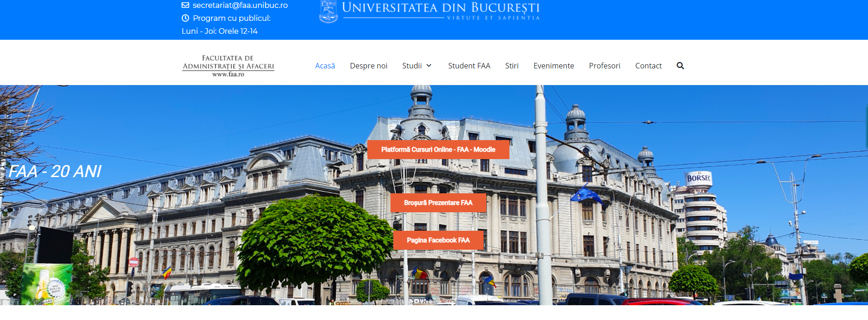Image resolution: width=868 pixels, height=320 pixels.
Task: Click the clock icon next to Program cu publicul
Action: [x=185, y=18]
